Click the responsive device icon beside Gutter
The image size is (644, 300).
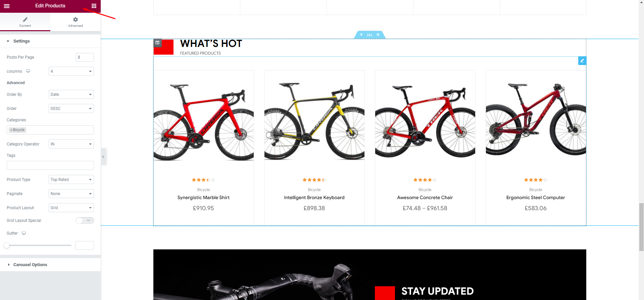click(x=24, y=233)
